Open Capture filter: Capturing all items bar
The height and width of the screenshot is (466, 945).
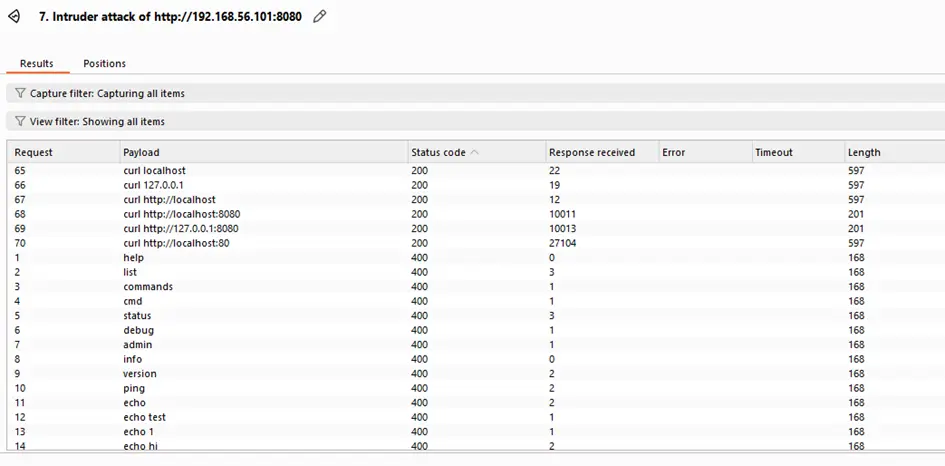[x=476, y=93]
